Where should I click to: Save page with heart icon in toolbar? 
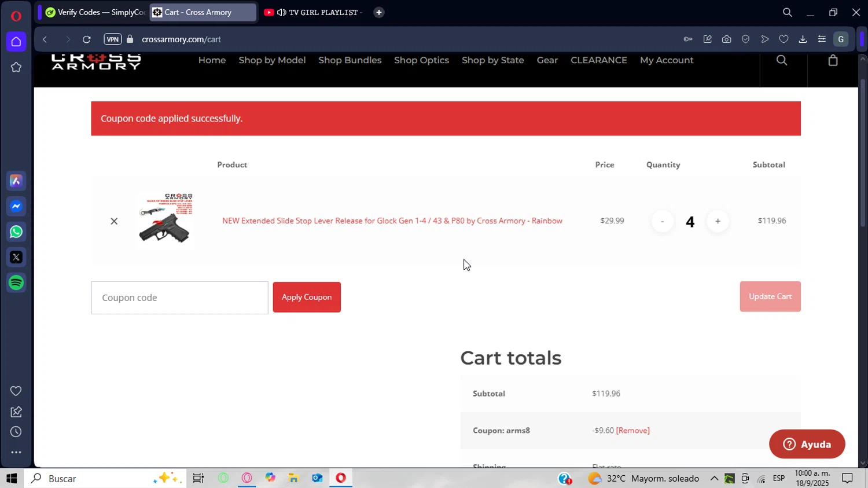(x=784, y=39)
